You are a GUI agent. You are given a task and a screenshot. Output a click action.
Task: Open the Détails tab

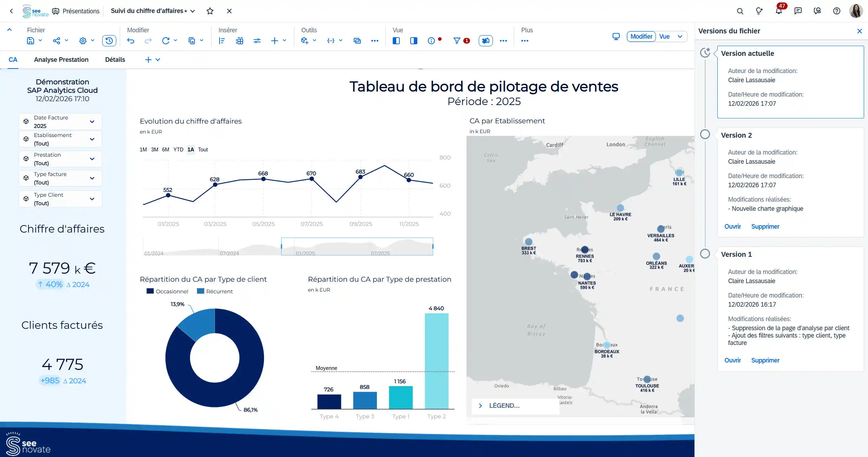[x=115, y=60]
